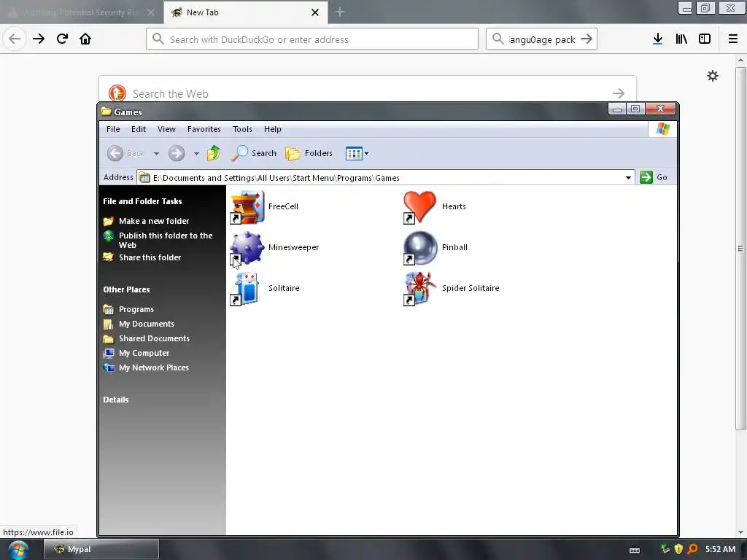Click the Windows Start orb
Image resolution: width=747 pixels, height=560 pixels.
click(x=18, y=550)
